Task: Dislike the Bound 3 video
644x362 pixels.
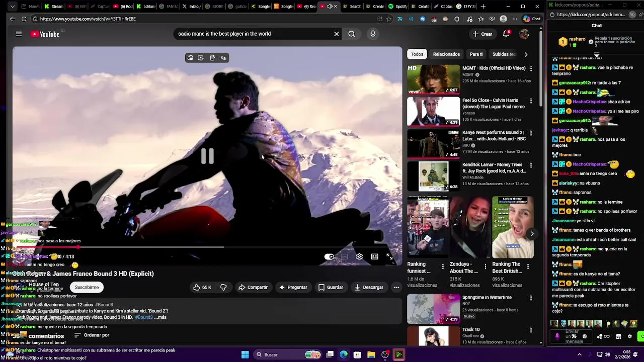Action: click(223, 287)
